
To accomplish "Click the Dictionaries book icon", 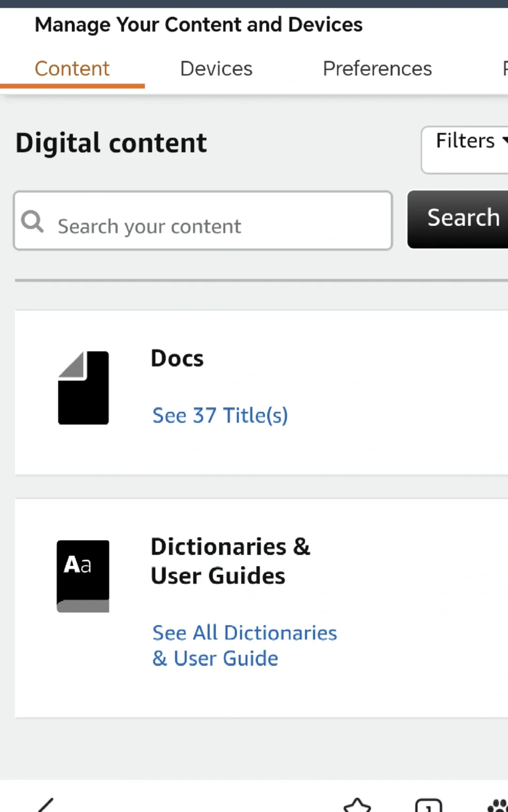I will pos(83,576).
